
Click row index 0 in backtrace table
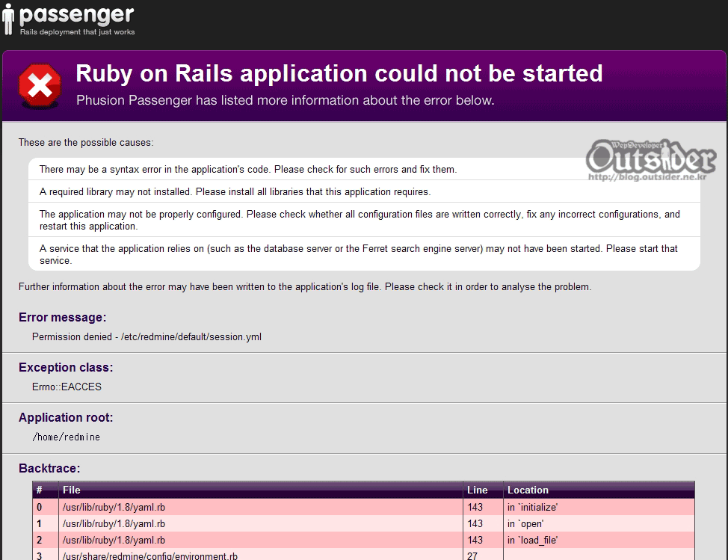pos(40,507)
